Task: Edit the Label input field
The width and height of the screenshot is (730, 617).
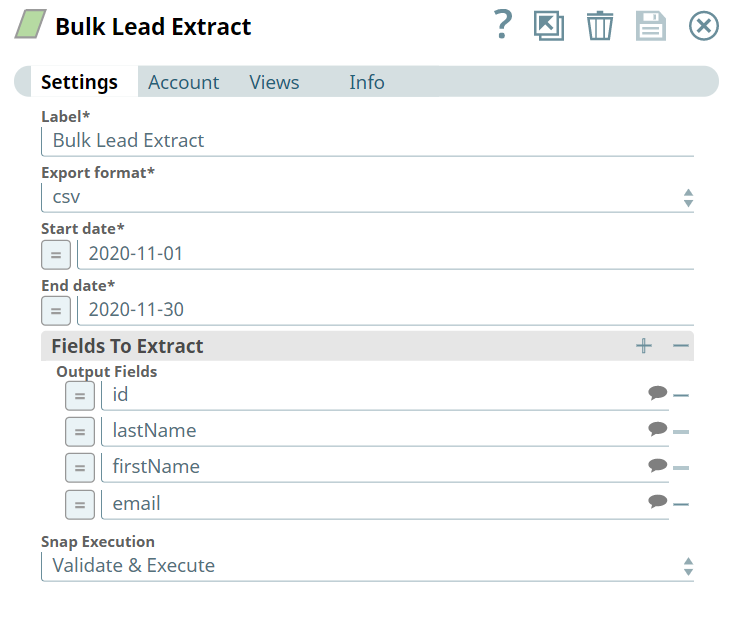Action: pyautogui.click(x=367, y=141)
